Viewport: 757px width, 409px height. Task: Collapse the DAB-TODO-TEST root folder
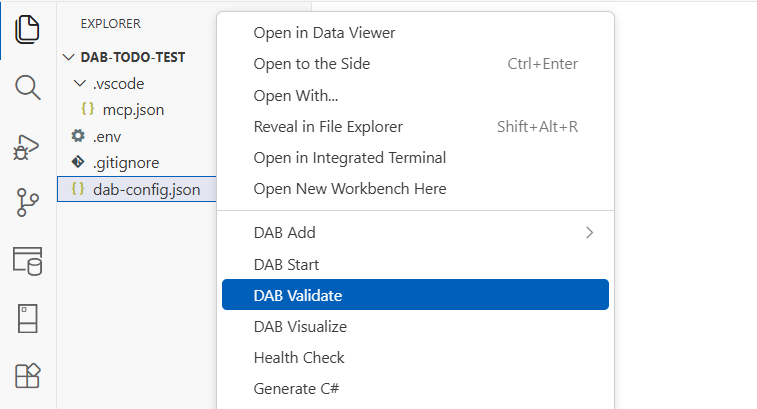69,58
